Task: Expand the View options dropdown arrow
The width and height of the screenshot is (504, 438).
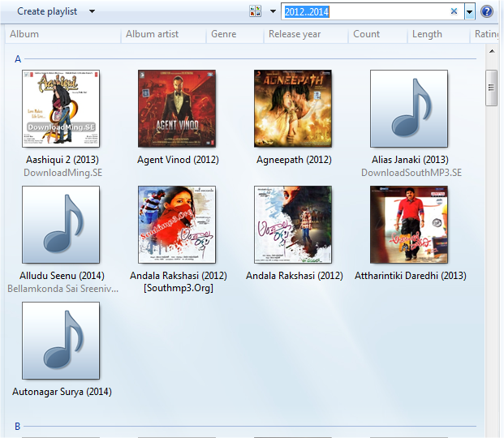Action: point(273,11)
